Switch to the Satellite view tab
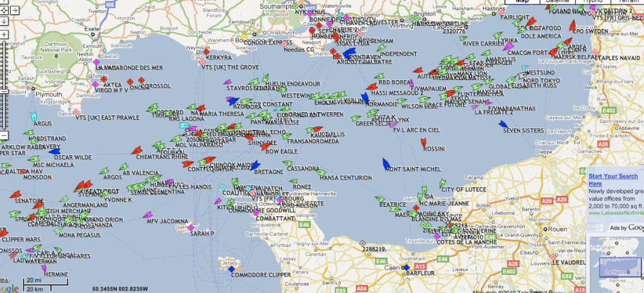 click(557, 2)
